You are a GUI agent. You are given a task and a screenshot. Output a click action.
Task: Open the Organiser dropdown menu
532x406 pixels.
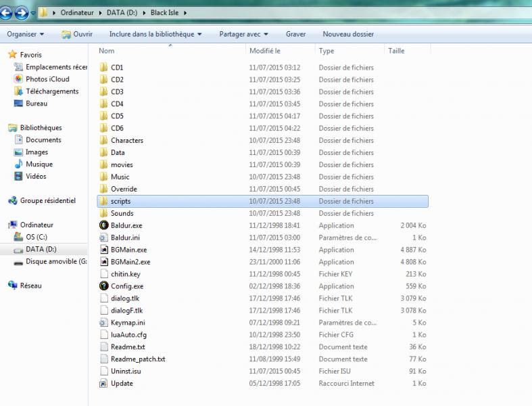(26, 34)
